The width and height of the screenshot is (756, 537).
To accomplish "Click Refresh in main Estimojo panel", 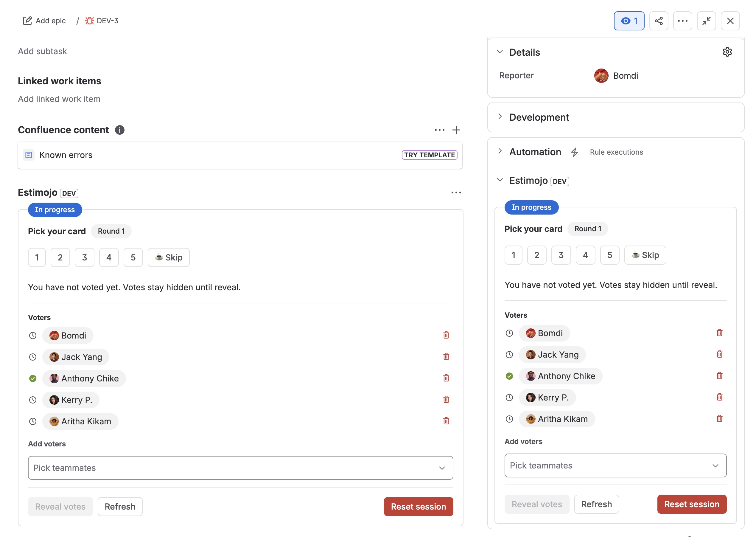I will click(120, 507).
